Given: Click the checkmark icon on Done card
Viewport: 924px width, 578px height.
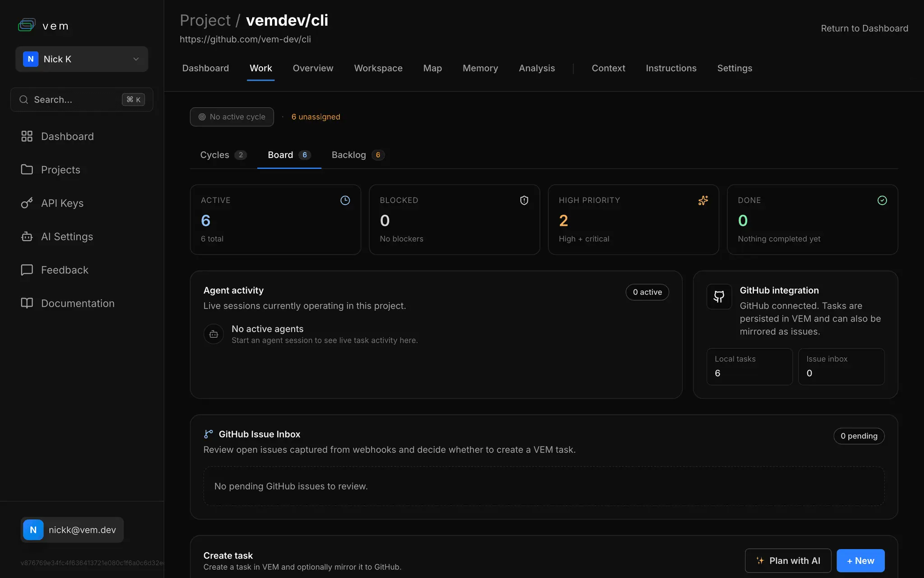Looking at the screenshot, I should [x=882, y=200].
